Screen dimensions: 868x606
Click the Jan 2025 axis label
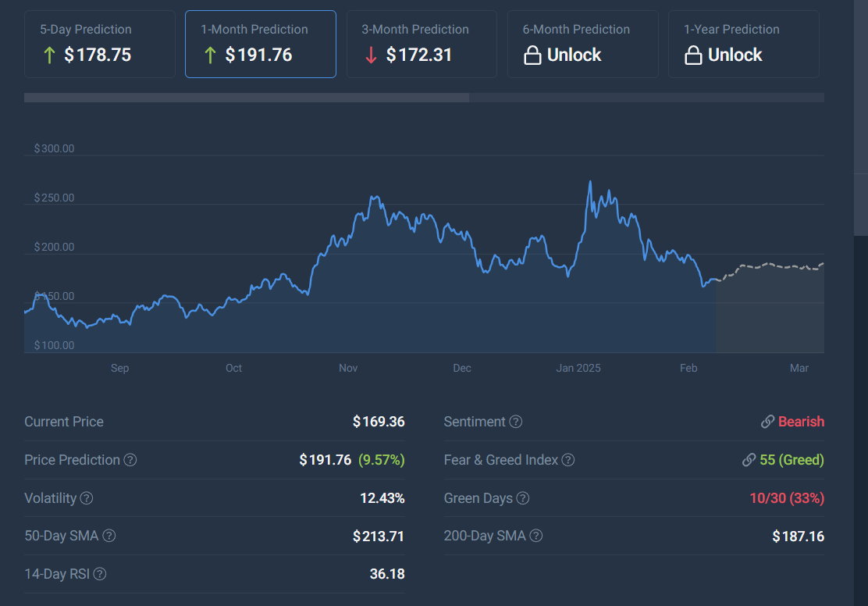pyautogui.click(x=578, y=368)
